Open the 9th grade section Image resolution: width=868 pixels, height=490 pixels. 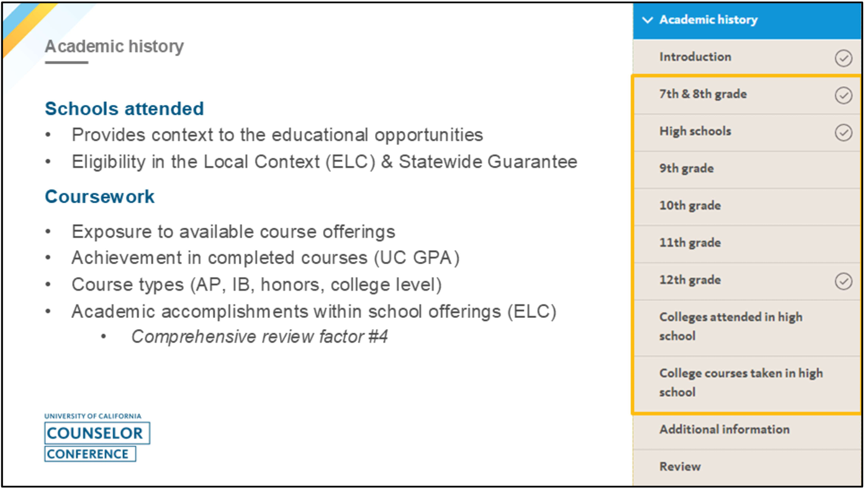686,169
